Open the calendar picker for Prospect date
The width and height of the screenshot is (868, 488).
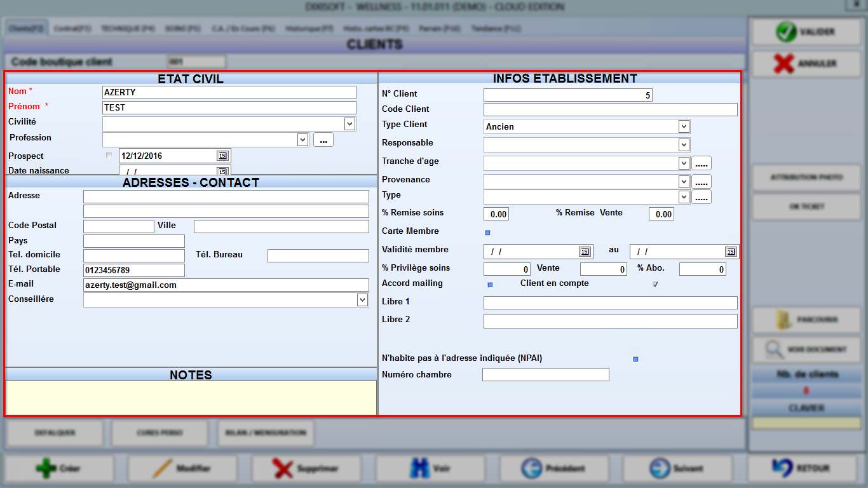pyautogui.click(x=222, y=155)
